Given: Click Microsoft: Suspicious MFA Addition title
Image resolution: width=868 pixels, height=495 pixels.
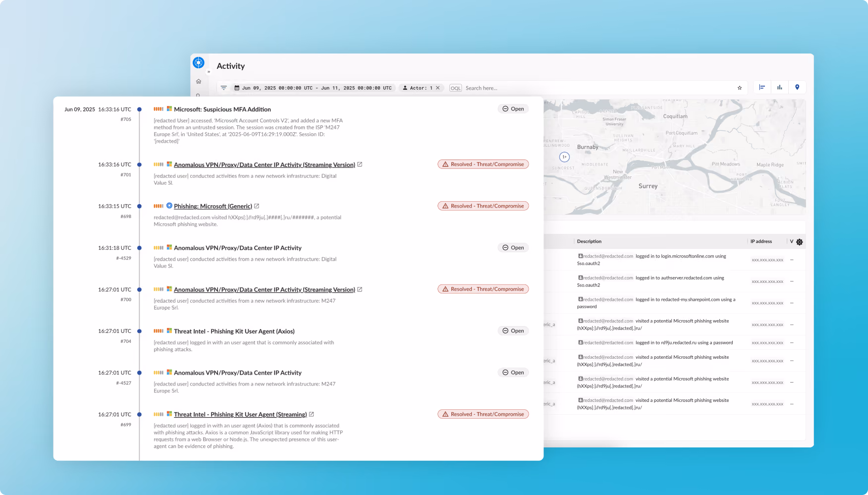Looking at the screenshot, I should (x=222, y=110).
